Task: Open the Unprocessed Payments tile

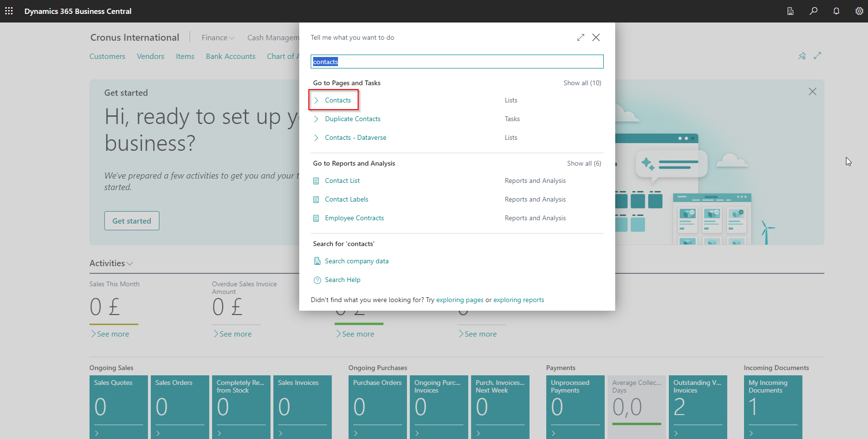Action: tap(575, 407)
